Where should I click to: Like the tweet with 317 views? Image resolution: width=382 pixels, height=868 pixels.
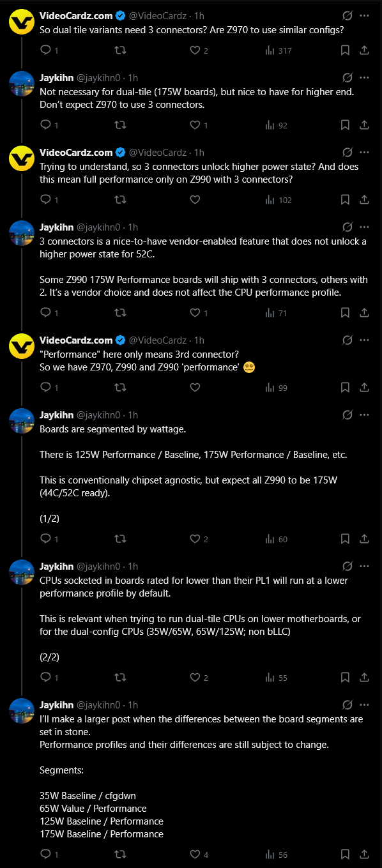coord(195,50)
